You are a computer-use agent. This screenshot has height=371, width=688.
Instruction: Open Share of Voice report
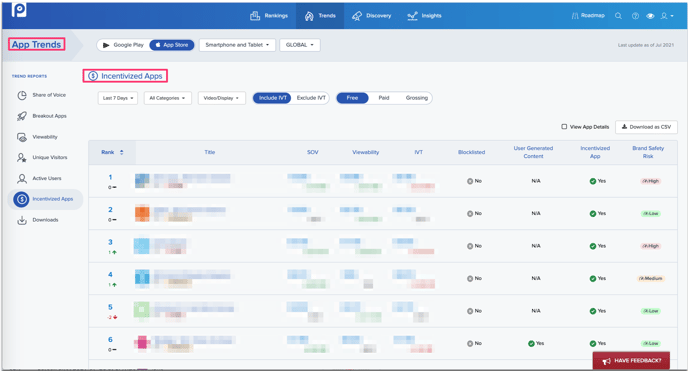tap(49, 95)
